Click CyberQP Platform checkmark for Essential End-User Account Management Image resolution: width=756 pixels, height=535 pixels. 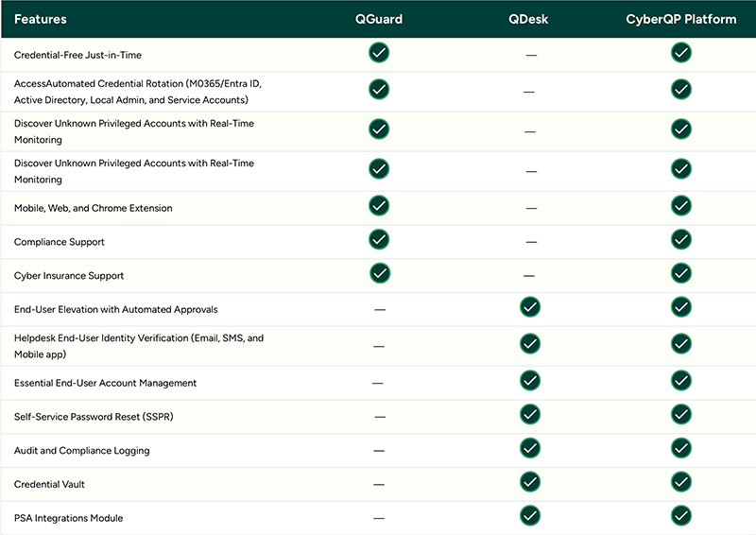pyautogui.click(x=681, y=381)
